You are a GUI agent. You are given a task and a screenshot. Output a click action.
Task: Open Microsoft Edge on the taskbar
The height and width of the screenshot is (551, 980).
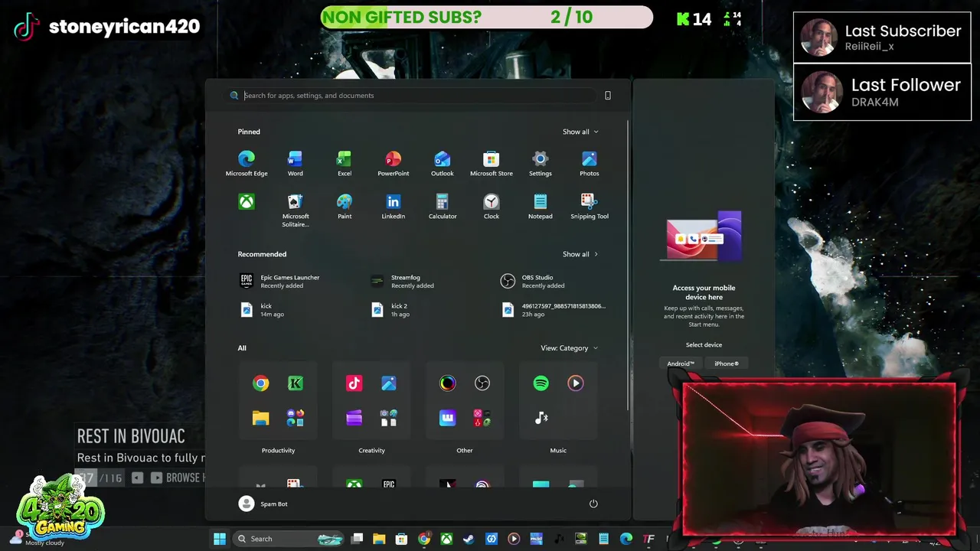pyautogui.click(x=626, y=539)
